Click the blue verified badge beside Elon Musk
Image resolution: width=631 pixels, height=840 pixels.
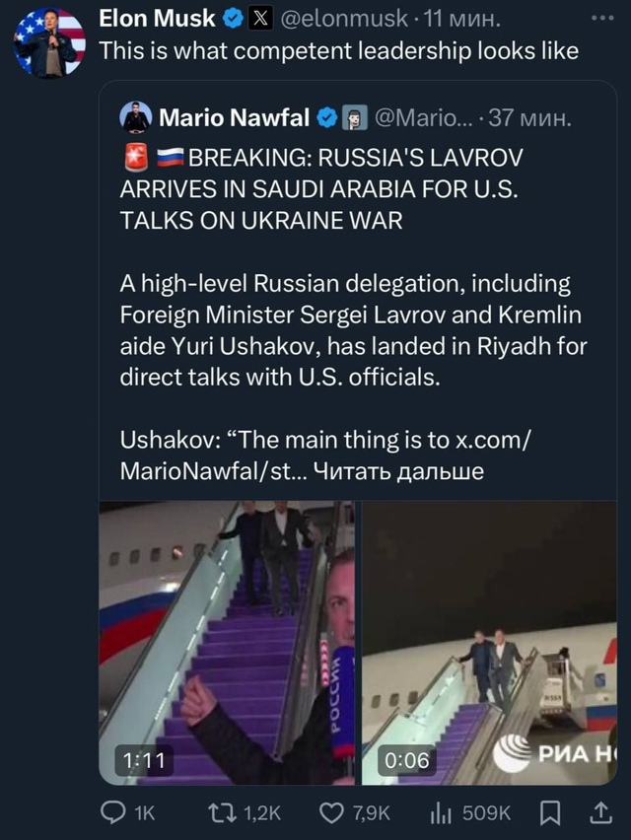coord(233,19)
